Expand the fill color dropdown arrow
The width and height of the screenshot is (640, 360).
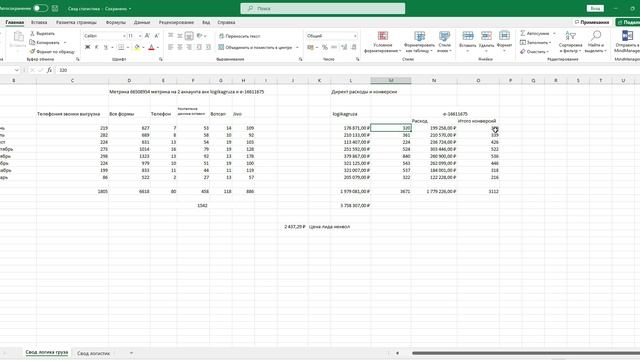[143, 47]
